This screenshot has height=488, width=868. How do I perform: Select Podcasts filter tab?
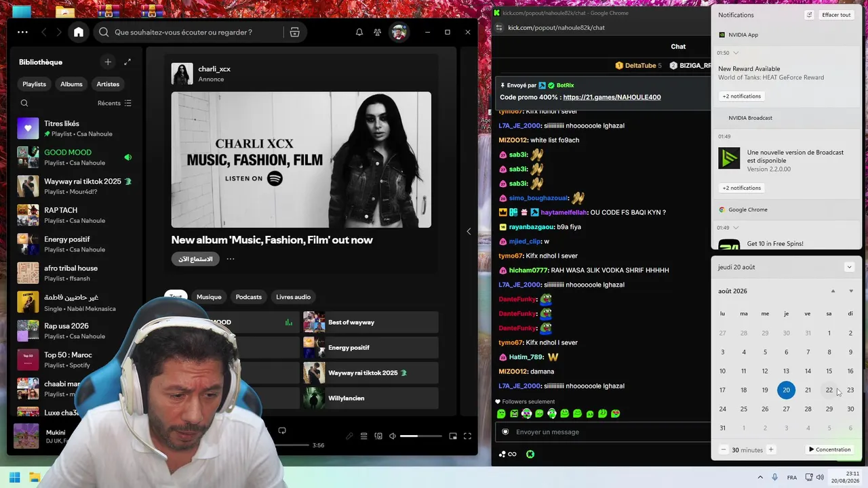click(x=248, y=297)
